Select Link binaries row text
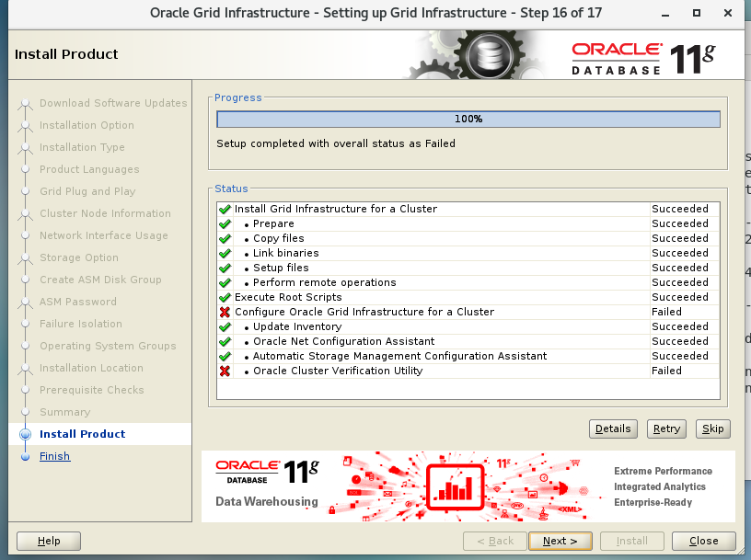 coord(285,253)
